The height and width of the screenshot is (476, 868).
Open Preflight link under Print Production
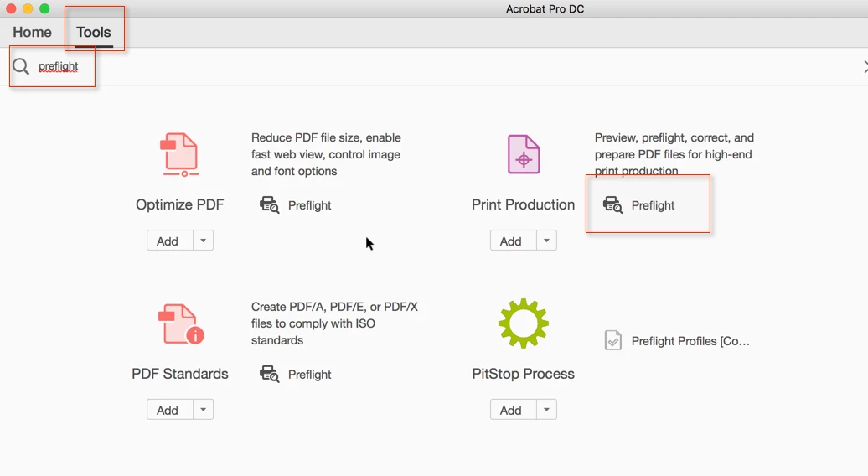653,205
